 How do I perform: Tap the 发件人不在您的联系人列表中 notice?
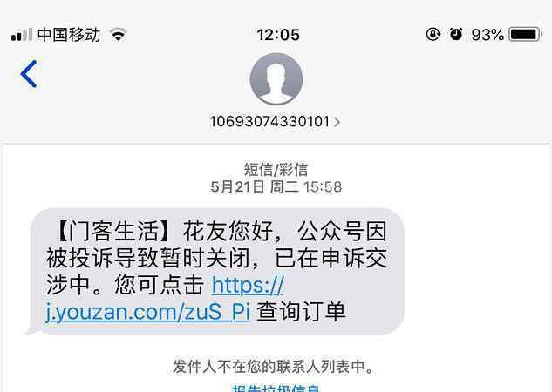(273, 367)
